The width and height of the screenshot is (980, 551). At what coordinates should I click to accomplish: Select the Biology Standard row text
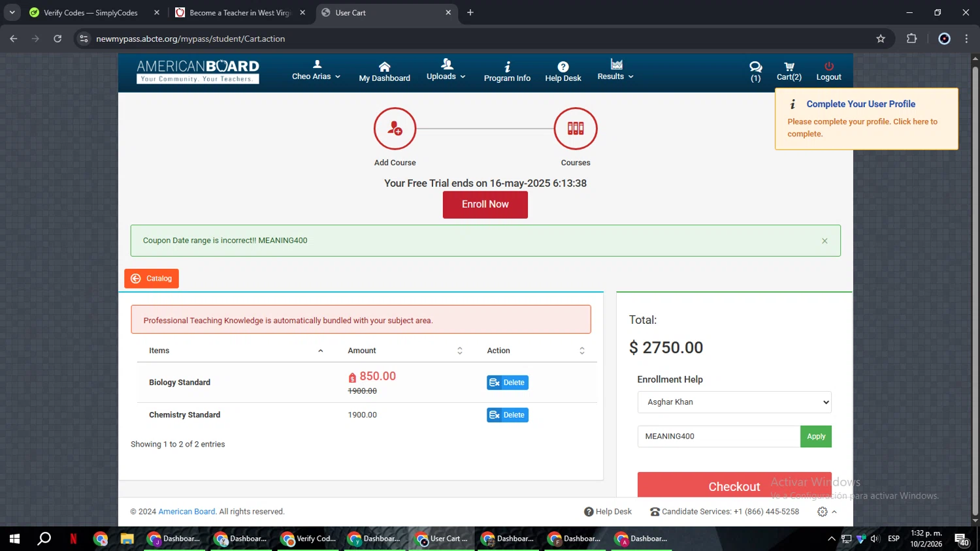click(180, 383)
